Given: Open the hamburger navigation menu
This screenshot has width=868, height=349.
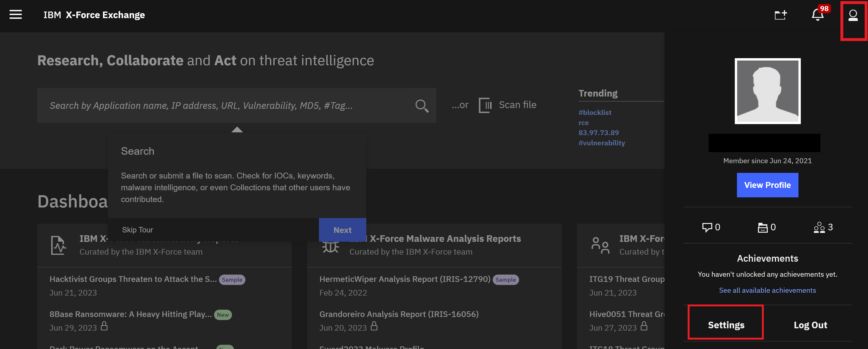Looking at the screenshot, I should (16, 14).
